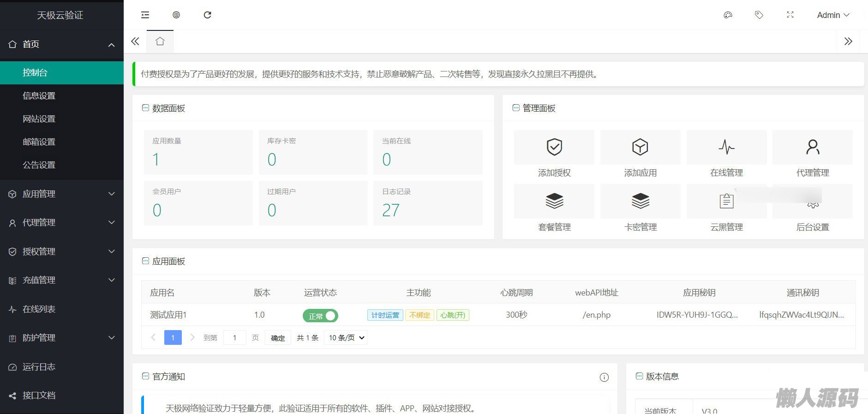
Task: Click the 卡密管理 layers icon
Action: tap(640, 201)
